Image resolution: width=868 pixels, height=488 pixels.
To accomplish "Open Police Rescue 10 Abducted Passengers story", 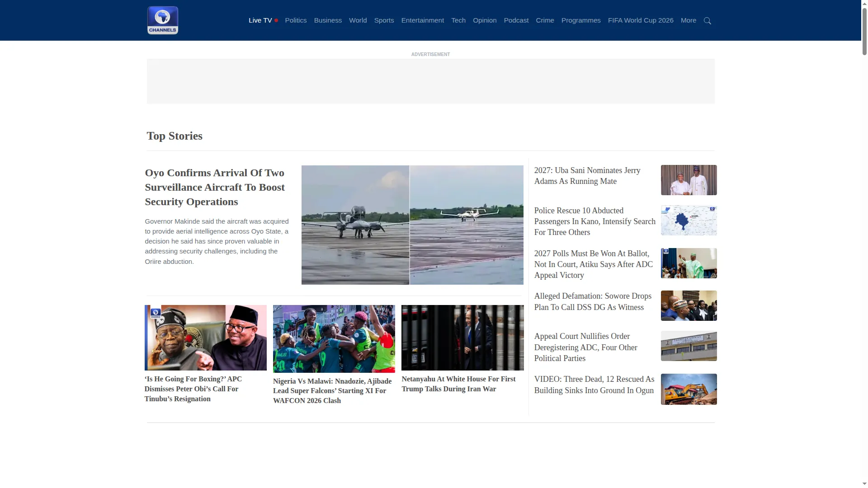I will pos(594,221).
